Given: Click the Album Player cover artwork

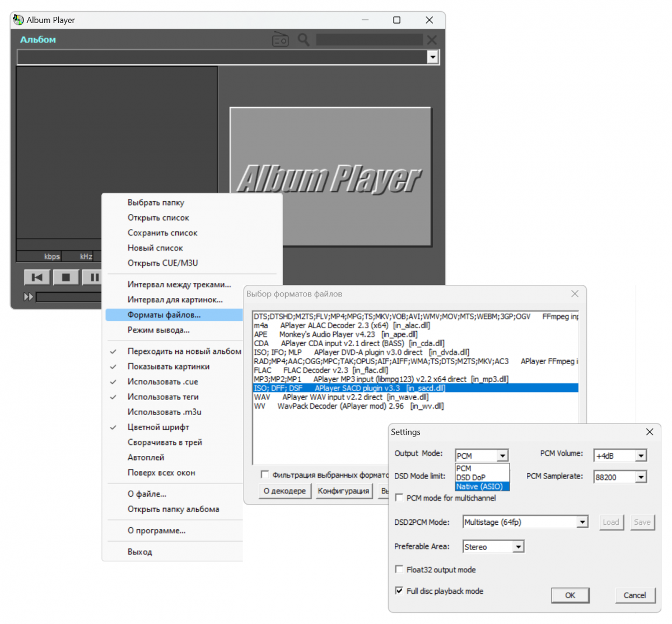Looking at the screenshot, I should [x=330, y=177].
